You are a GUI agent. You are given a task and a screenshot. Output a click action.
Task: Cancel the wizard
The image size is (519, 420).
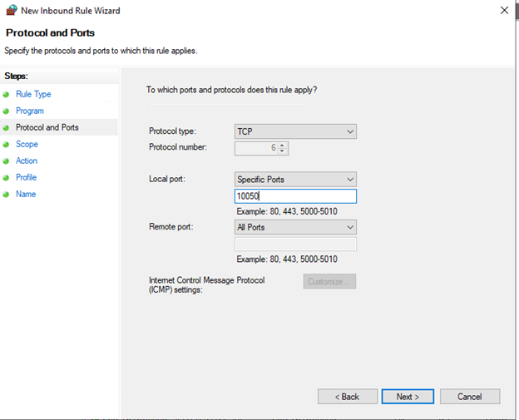pyautogui.click(x=470, y=397)
